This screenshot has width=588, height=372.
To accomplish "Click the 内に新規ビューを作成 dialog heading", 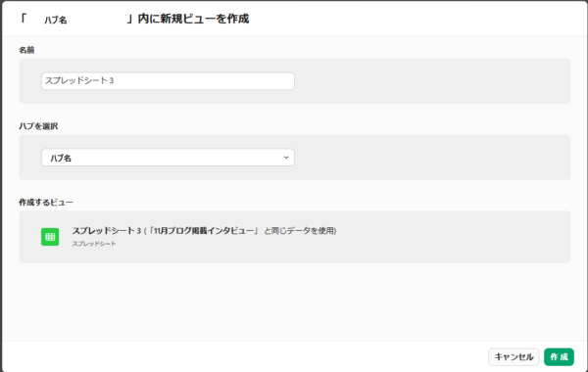I will (193, 19).
